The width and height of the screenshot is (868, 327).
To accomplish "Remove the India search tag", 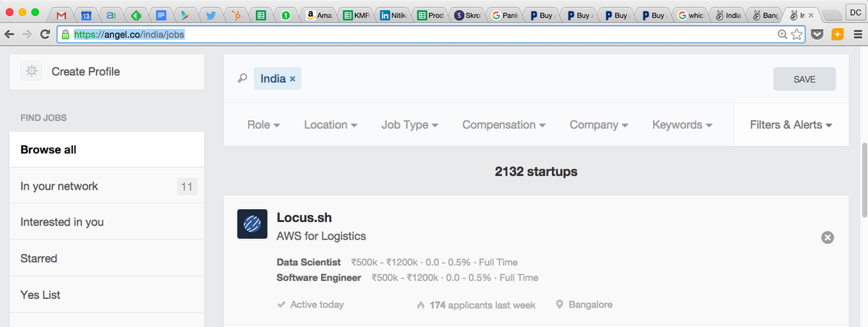I will (292, 79).
